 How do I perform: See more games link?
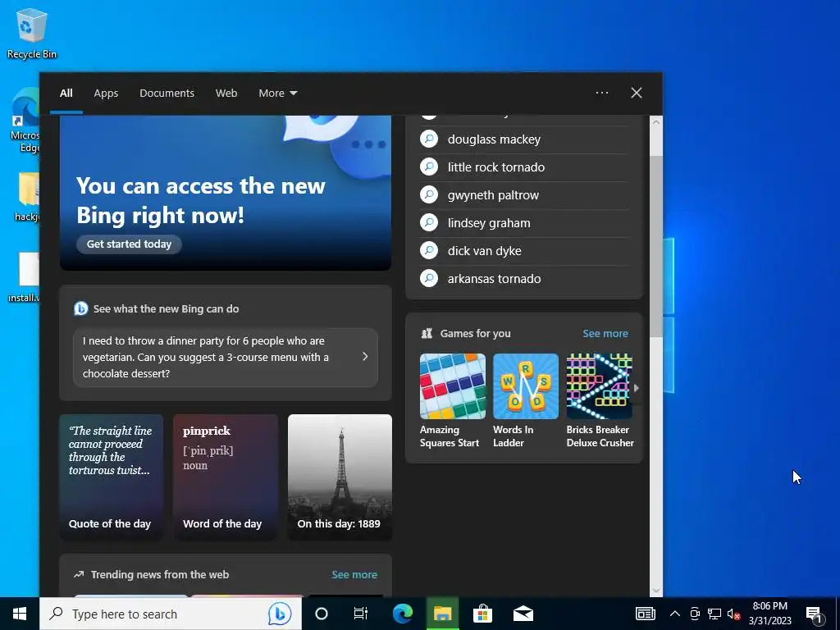pyautogui.click(x=605, y=333)
